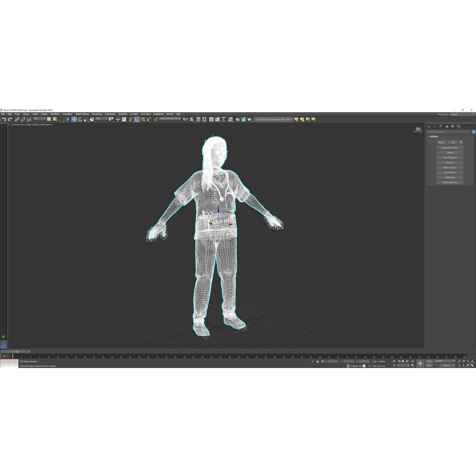Click the Perspective Match button
This screenshot has height=476, width=476.
click(x=450, y=148)
